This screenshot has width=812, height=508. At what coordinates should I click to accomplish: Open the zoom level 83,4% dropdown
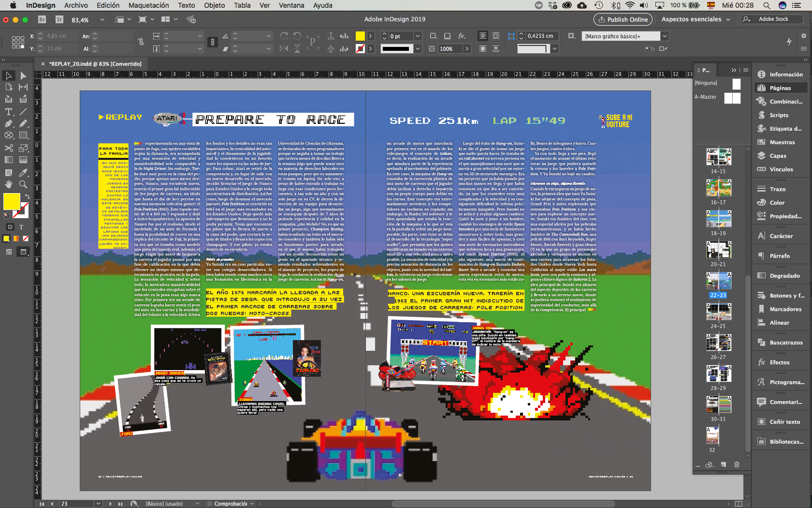tap(102, 20)
